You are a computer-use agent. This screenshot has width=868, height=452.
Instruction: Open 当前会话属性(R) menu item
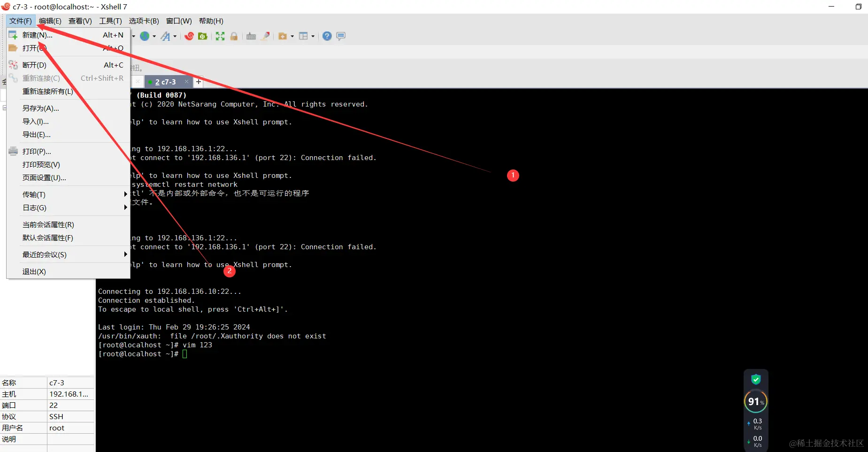click(x=69, y=225)
